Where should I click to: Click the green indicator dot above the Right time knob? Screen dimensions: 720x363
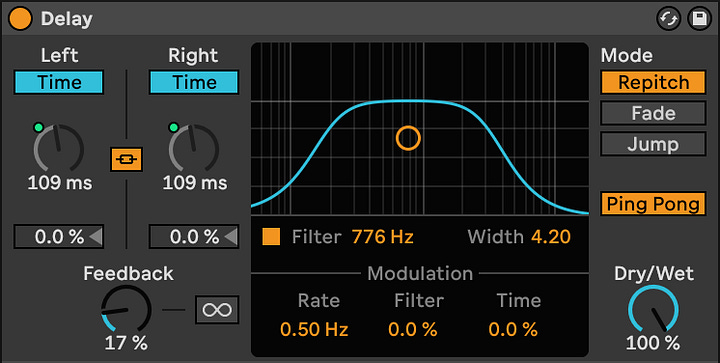(x=174, y=127)
